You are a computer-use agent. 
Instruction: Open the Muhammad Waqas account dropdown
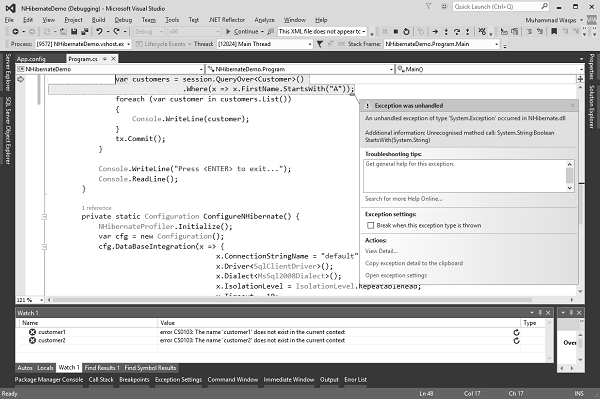point(581,20)
